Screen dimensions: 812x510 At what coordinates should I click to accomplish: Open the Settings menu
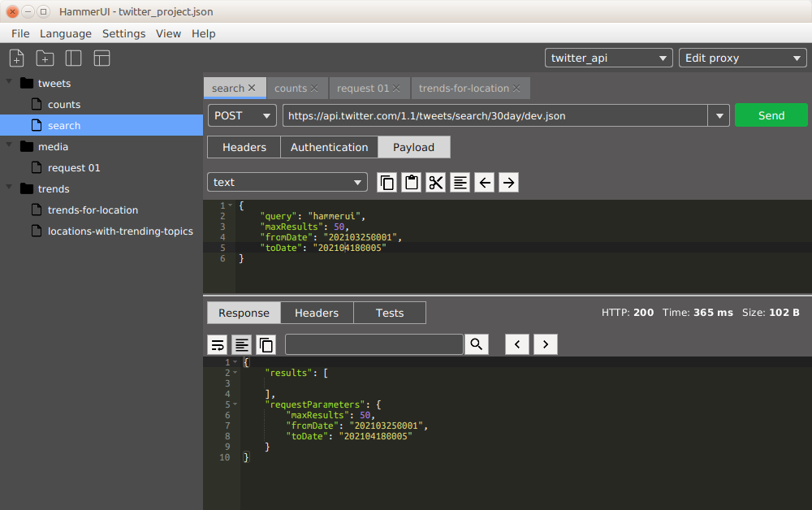click(123, 33)
